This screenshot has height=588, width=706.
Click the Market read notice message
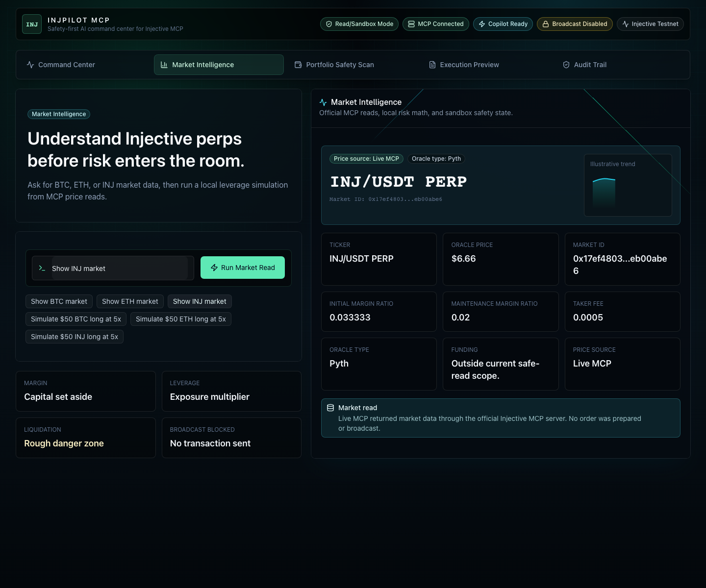[490, 423]
